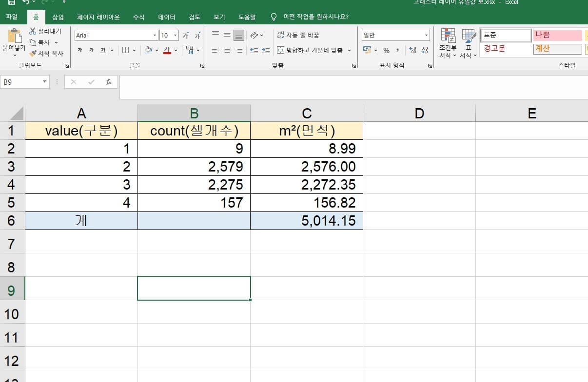Switch to the 페이지 레이아웃 tab
The height and width of the screenshot is (382, 588).
[98, 17]
